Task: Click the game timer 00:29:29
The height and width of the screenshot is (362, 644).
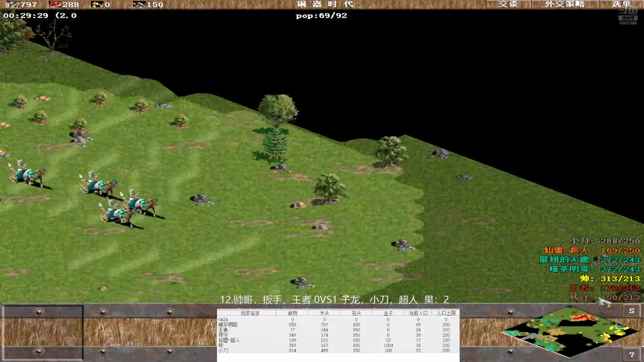Action: coord(26,15)
